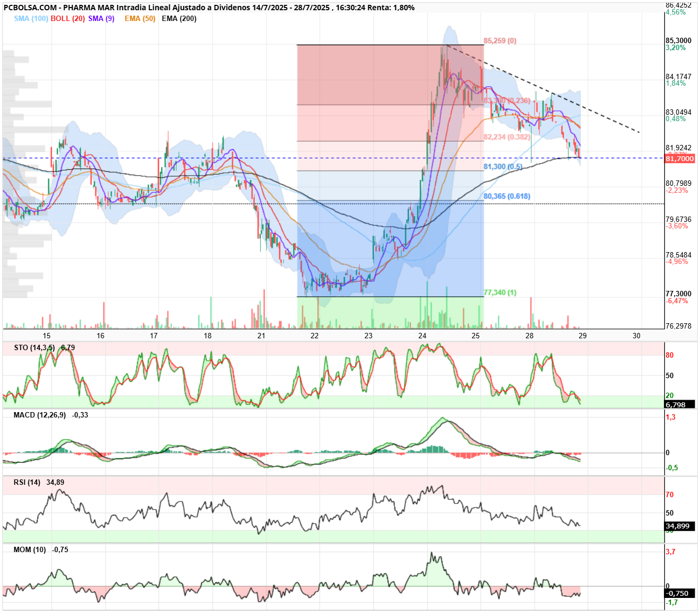Click the 0,48% percentage axis label
This screenshot has width=700, height=613.
point(676,119)
